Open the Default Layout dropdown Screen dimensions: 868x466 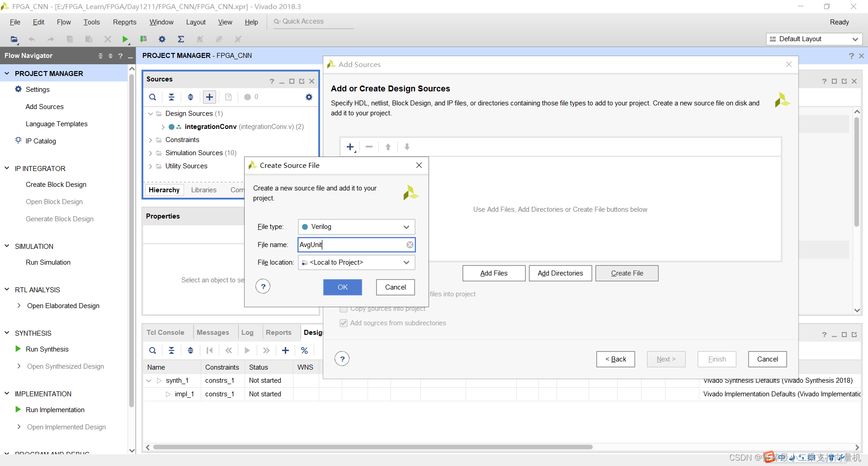pos(814,39)
